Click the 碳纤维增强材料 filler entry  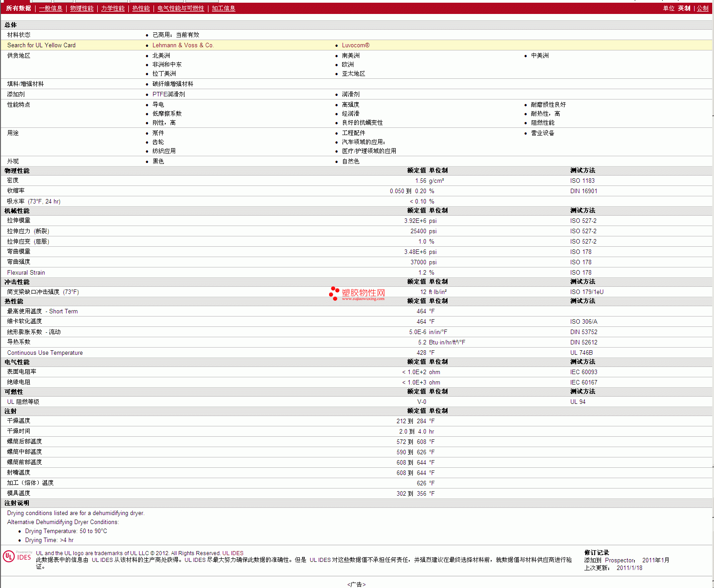pos(172,84)
